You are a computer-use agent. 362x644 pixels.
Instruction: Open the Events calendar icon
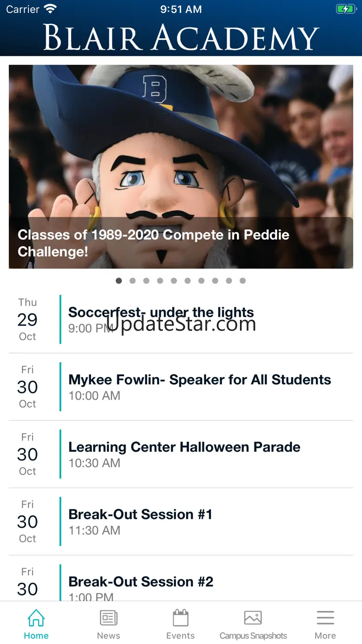click(x=181, y=618)
